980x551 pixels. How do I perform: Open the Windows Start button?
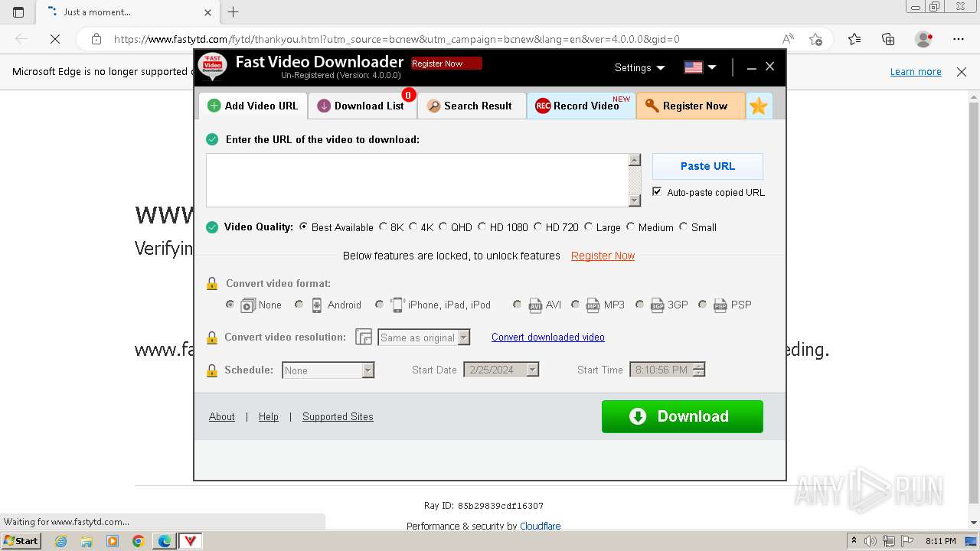click(21, 540)
